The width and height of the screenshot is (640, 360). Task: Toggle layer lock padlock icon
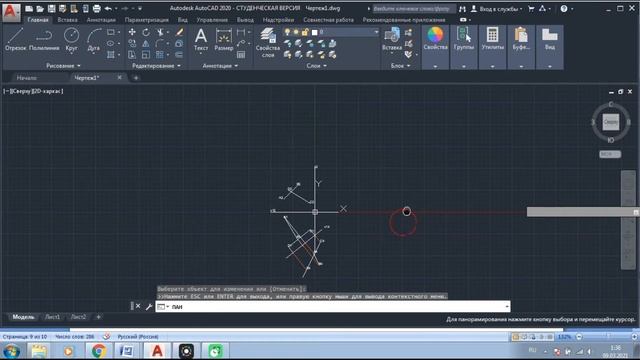pyautogui.click(x=305, y=32)
